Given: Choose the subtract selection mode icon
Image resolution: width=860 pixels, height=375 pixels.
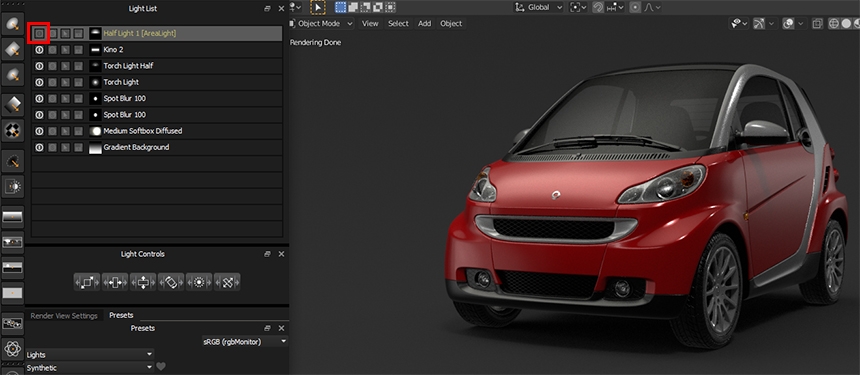Looking at the screenshot, I should pyautogui.click(x=365, y=8).
